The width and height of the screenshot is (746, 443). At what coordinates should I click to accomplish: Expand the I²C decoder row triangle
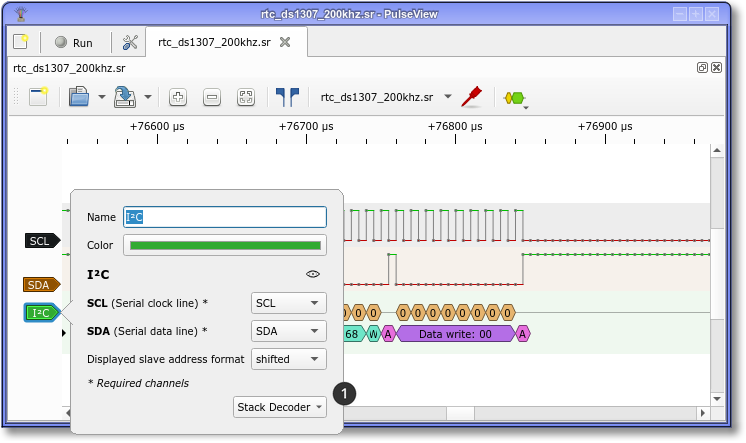[x=64, y=333]
